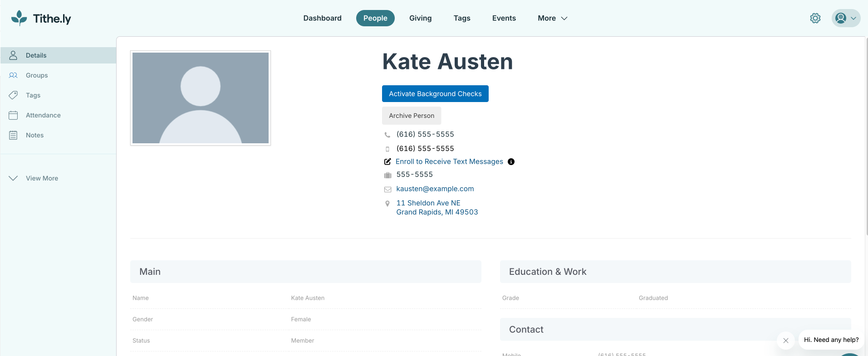Click the mobile phone icon
Viewport: 868px width, 356px height.
click(x=387, y=149)
